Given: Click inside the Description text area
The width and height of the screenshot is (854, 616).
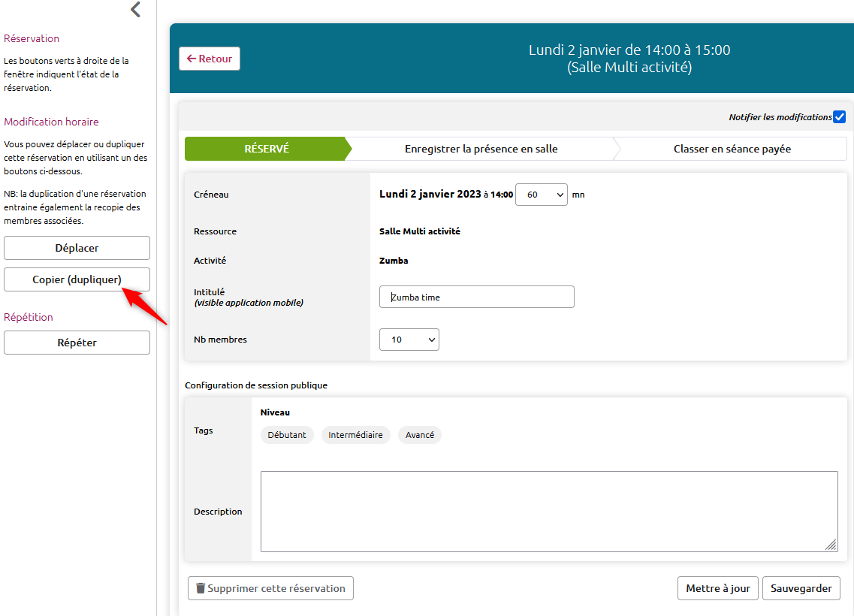Looking at the screenshot, I should pyautogui.click(x=548, y=512).
